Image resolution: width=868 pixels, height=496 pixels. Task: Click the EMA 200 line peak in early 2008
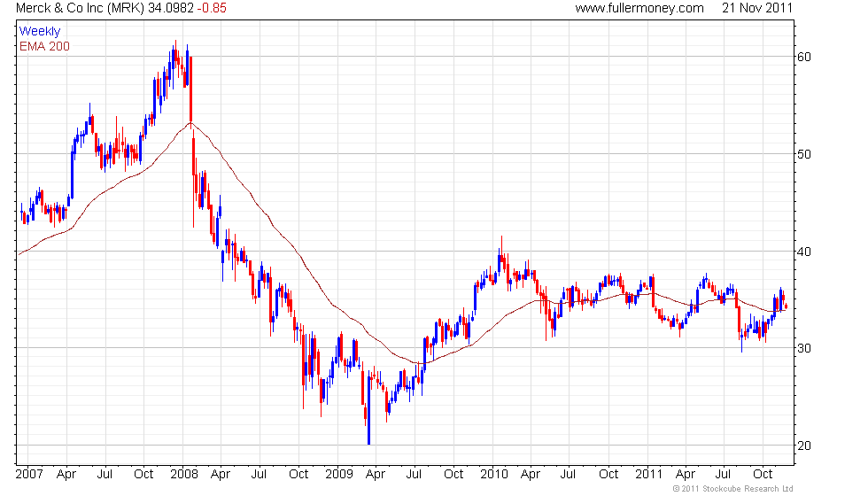coord(191,123)
